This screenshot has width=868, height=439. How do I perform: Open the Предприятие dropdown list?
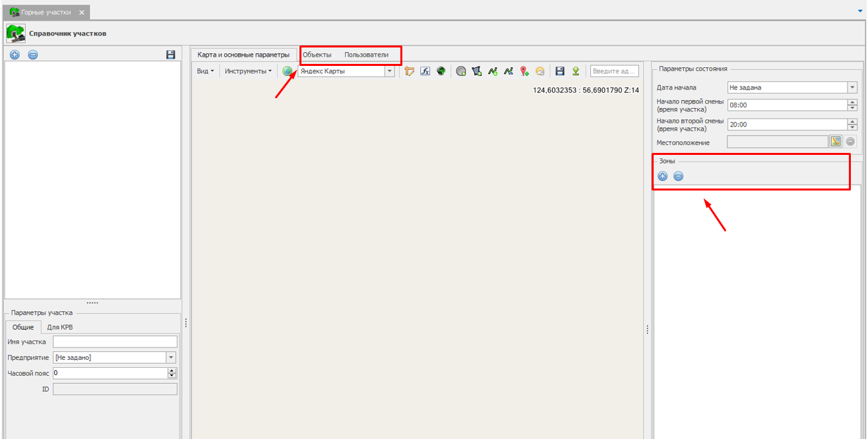pos(171,357)
